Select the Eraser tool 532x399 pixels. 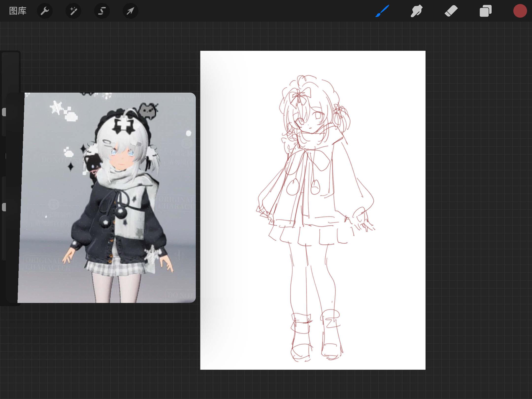pyautogui.click(x=451, y=11)
